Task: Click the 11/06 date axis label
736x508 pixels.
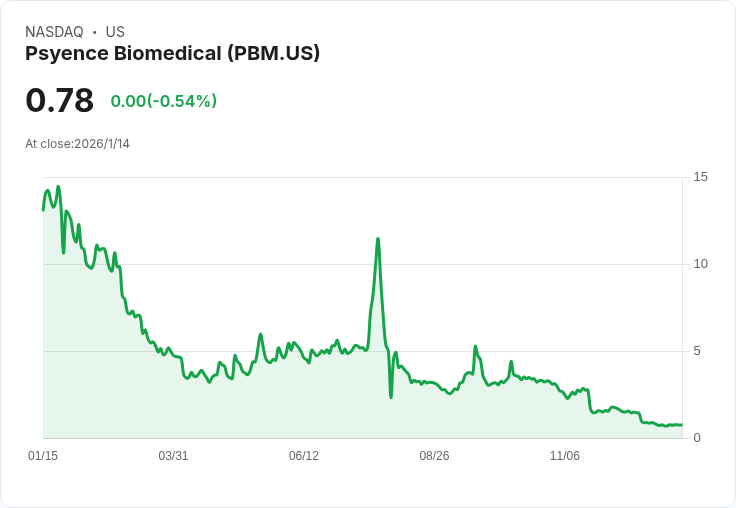Action: tap(565, 456)
